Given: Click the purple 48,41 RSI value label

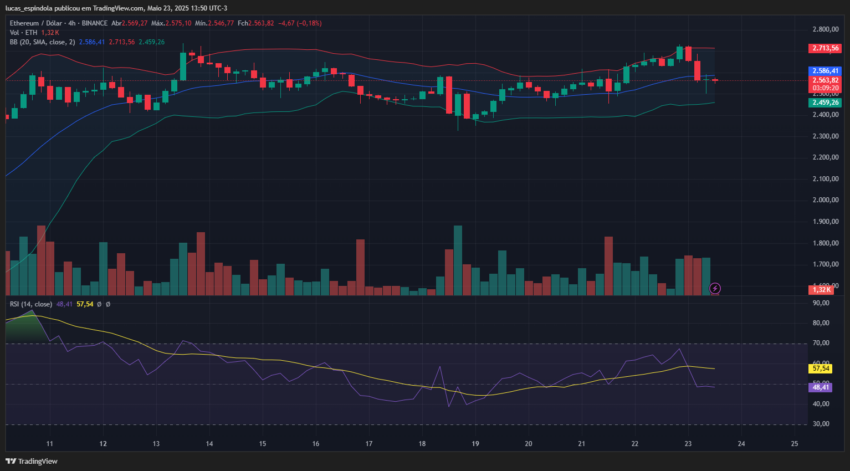Looking at the screenshot, I should coord(821,387).
